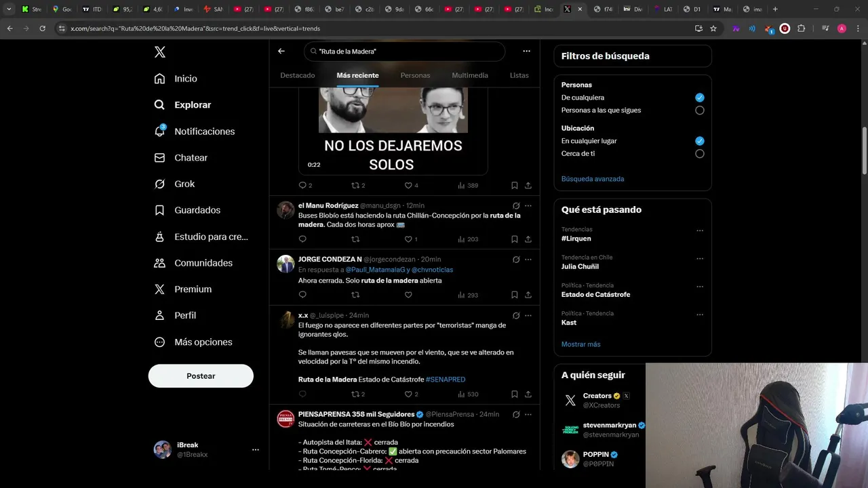The image size is (868, 488).
Task: Open more options for el Manu Rodríguez post
Action: coord(528,205)
